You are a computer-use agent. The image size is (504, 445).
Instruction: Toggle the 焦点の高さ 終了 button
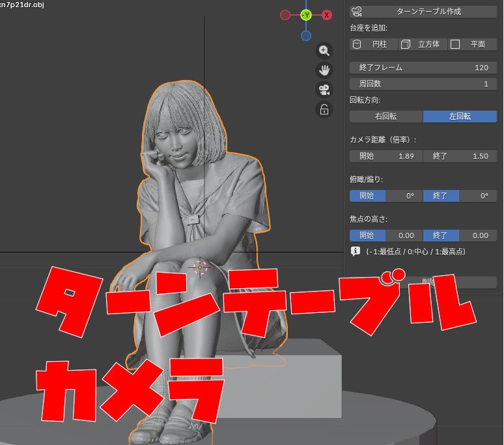point(441,236)
